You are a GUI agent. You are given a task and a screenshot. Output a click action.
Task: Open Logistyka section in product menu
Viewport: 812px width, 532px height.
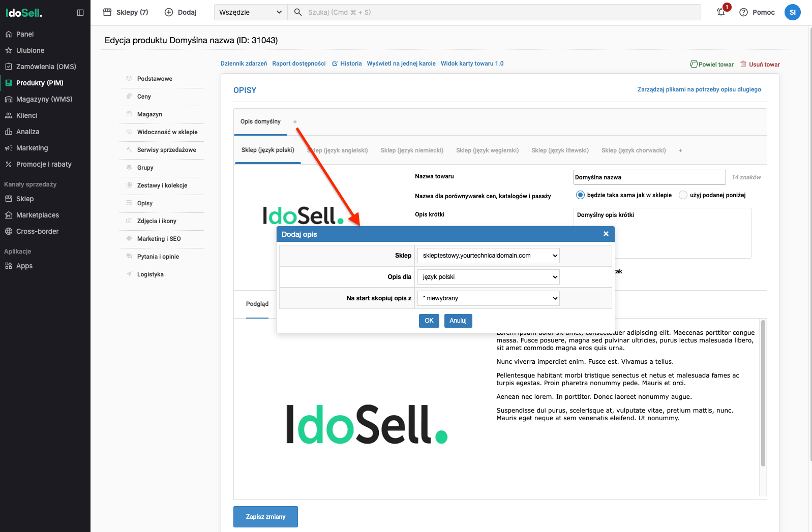coord(151,274)
